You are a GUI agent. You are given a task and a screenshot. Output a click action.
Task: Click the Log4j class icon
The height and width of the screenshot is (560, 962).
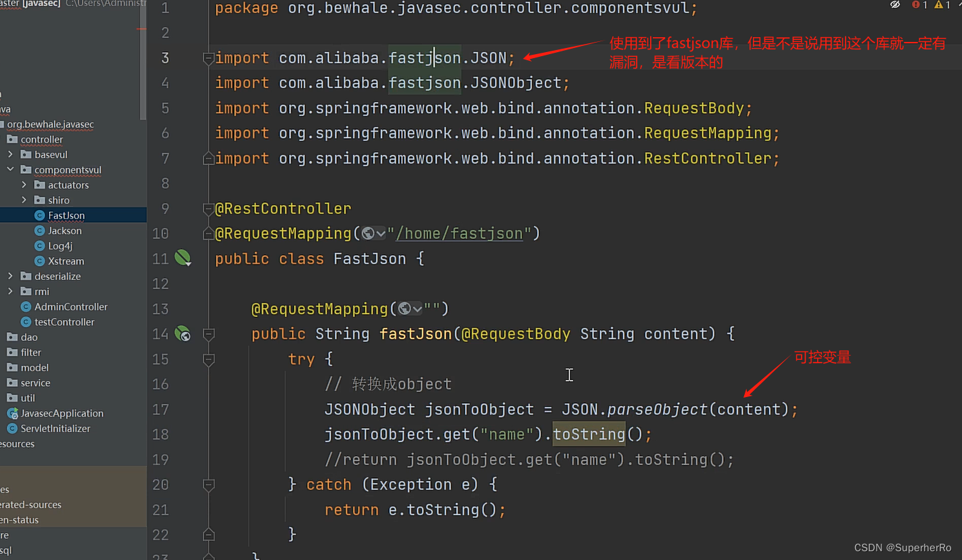click(x=39, y=246)
